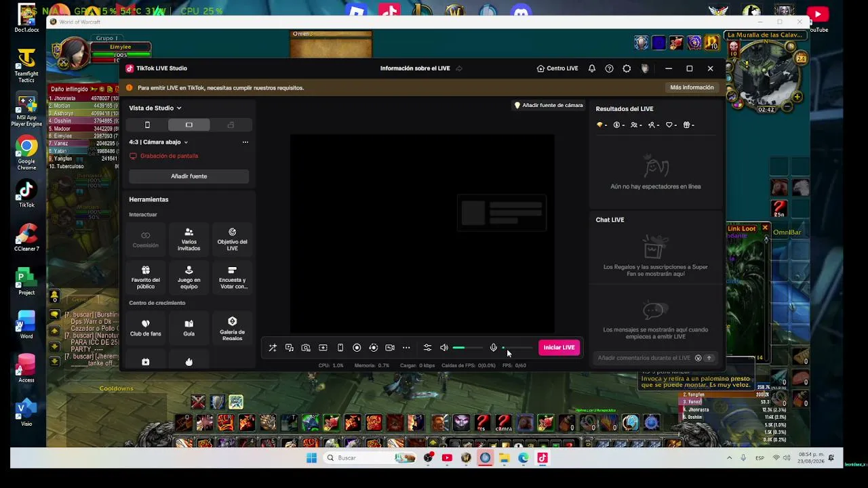Image resolution: width=868 pixels, height=488 pixels.
Task: Click the Información sobre el LIVE title
Action: click(x=415, y=68)
